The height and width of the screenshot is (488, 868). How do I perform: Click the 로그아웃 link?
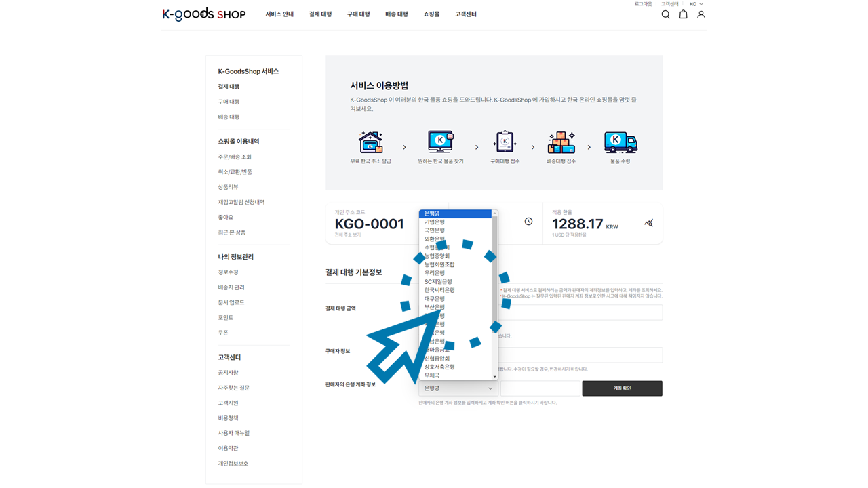pyautogui.click(x=643, y=4)
